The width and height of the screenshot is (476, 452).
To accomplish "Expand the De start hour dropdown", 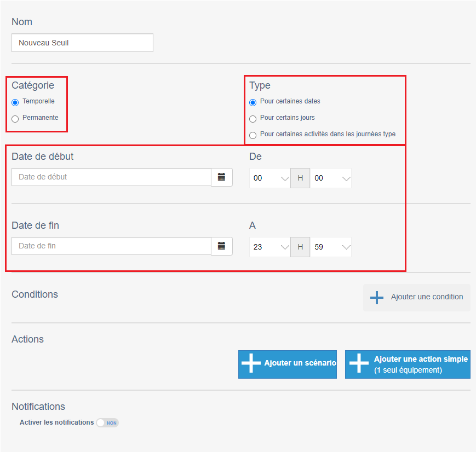I will click(269, 178).
